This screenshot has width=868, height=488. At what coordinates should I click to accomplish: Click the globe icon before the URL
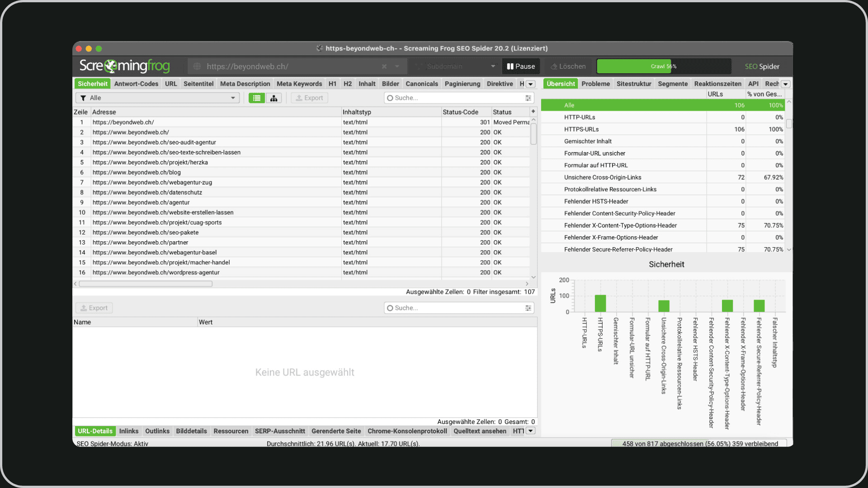click(x=197, y=66)
